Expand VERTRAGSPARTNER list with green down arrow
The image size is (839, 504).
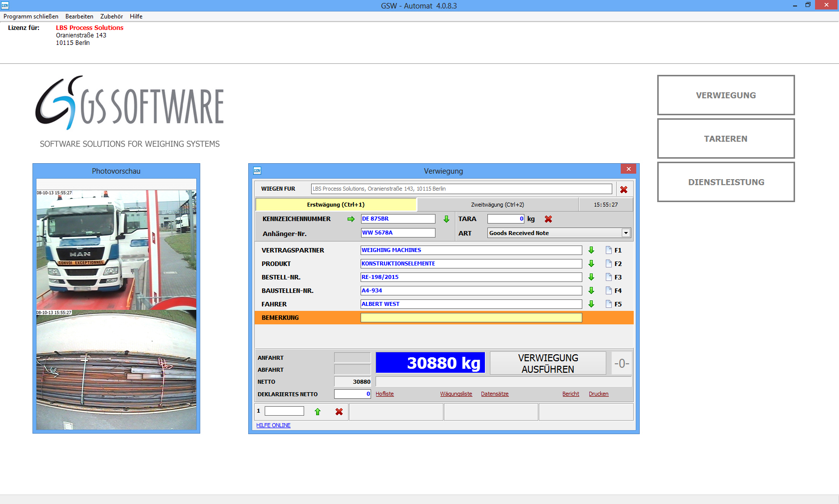pyautogui.click(x=591, y=250)
